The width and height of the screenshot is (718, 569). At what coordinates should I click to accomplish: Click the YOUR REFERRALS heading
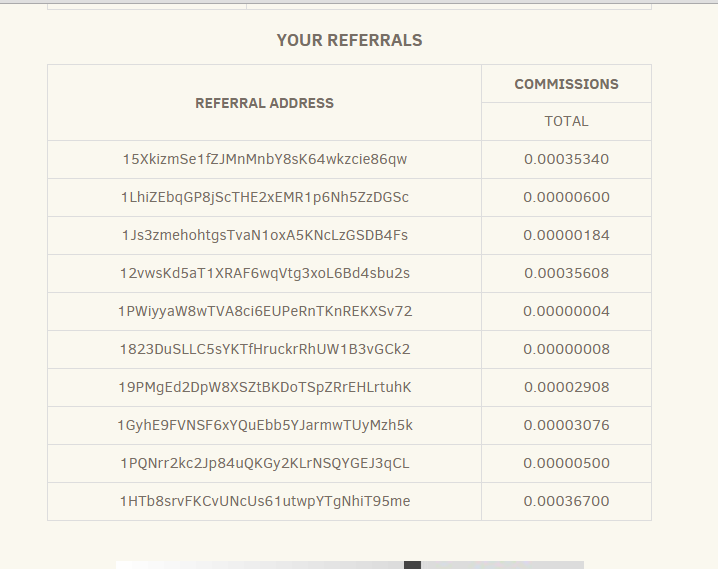point(349,41)
